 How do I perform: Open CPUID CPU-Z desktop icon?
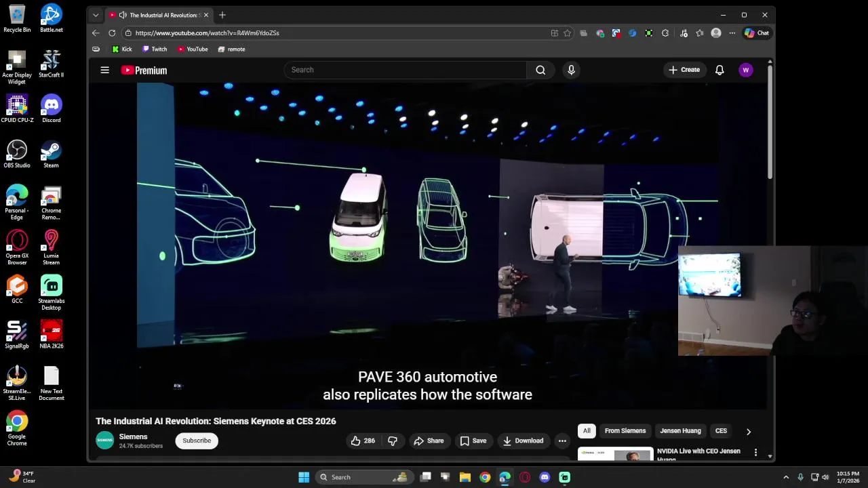pyautogui.click(x=17, y=108)
